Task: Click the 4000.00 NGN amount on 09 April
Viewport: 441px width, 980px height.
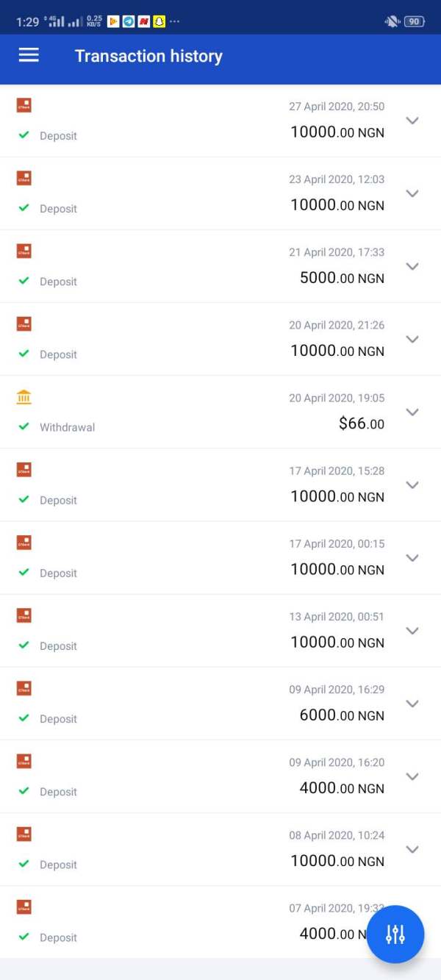Action: (341, 788)
